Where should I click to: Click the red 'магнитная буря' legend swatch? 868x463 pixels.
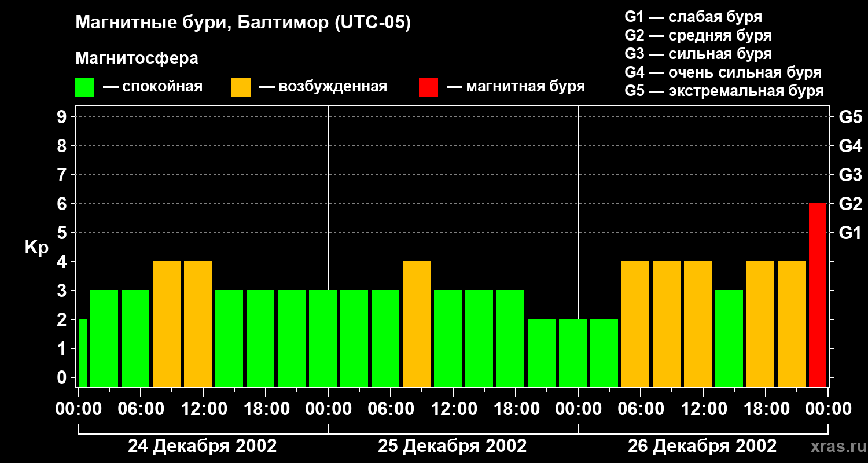(x=428, y=87)
